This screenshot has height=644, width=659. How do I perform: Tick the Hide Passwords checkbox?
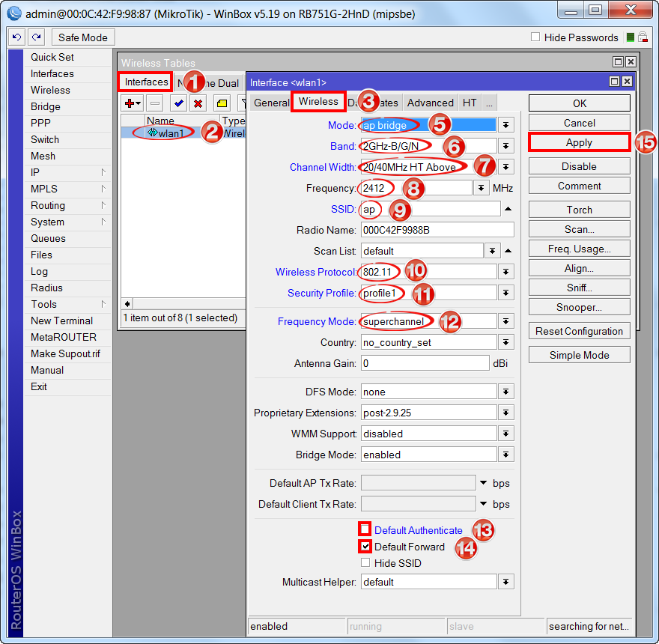coord(535,37)
